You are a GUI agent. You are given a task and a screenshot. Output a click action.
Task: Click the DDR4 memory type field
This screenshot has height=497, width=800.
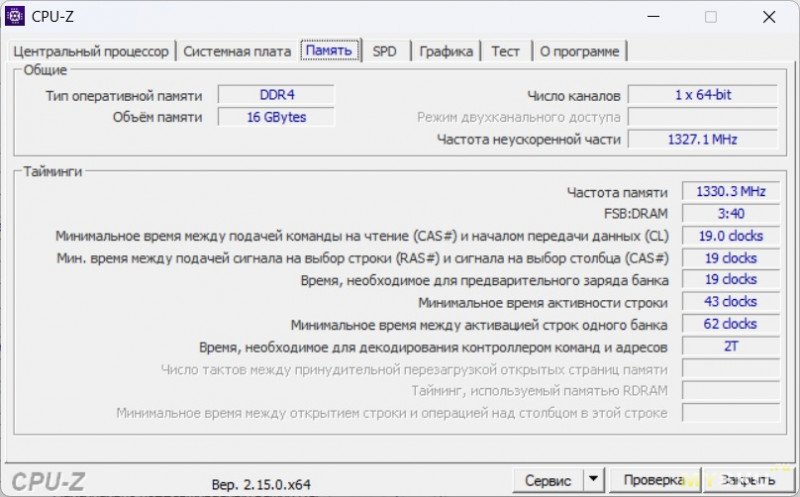pyautogui.click(x=276, y=95)
